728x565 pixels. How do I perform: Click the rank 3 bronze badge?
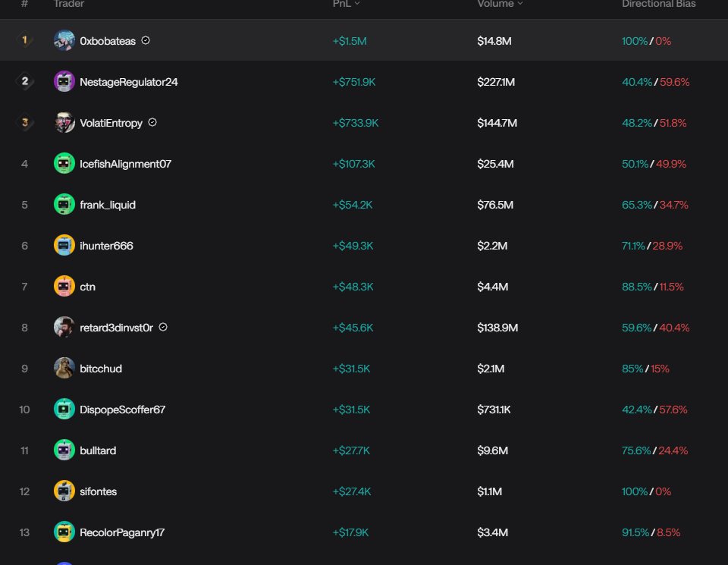[x=24, y=123]
